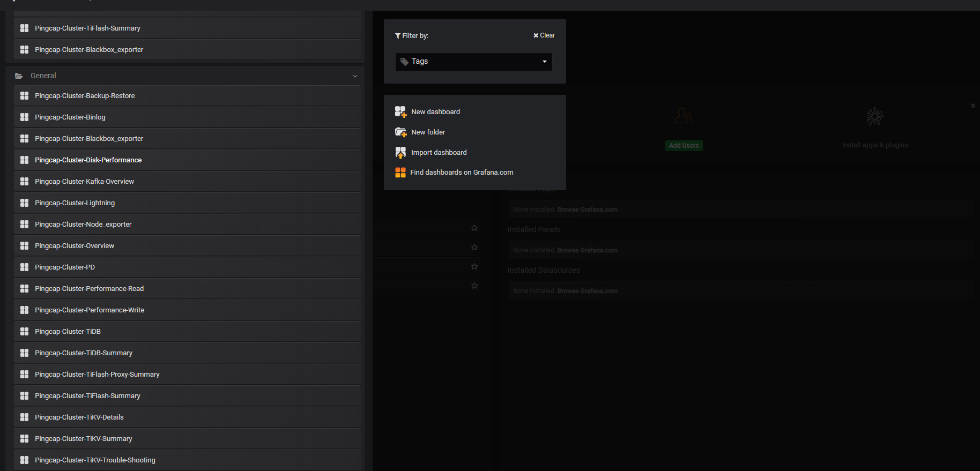Screen dimensions: 980x471
Task: Collapse the General folder chevron
Action: tap(355, 76)
